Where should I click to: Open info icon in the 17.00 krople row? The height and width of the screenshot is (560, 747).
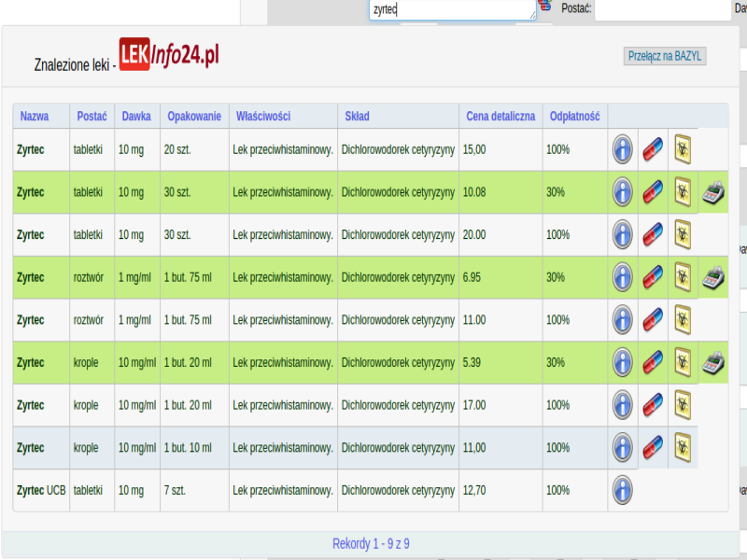coord(622,405)
